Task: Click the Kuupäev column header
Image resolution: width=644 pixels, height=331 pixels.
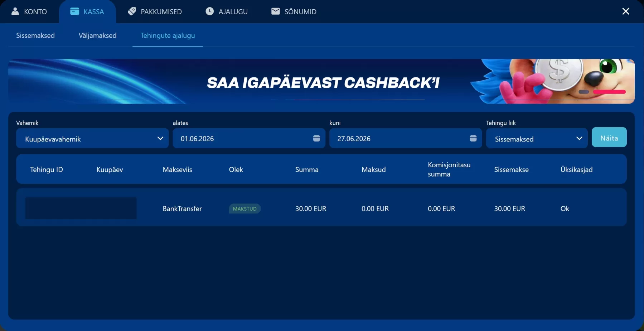Action: tap(110, 169)
